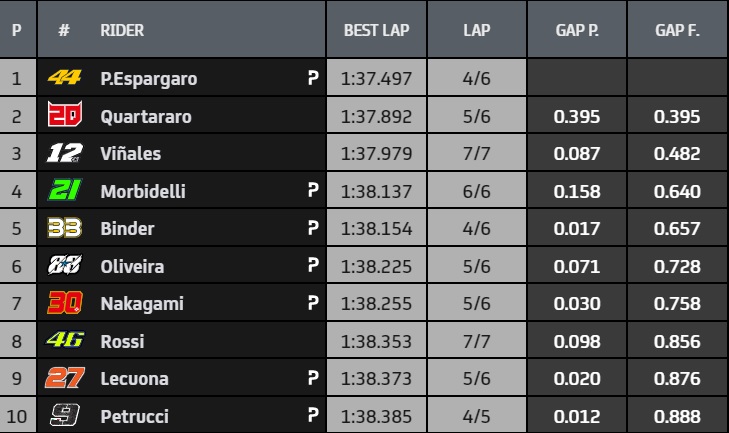Click the GAP P. column header
Screen dimensions: 729x433
[577, 30]
